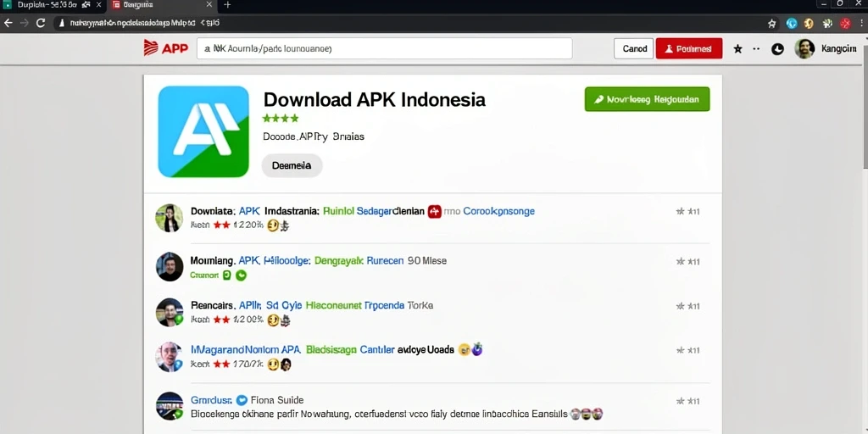Open the Kangcim profile avatar
This screenshot has height=434, width=868.
804,48
